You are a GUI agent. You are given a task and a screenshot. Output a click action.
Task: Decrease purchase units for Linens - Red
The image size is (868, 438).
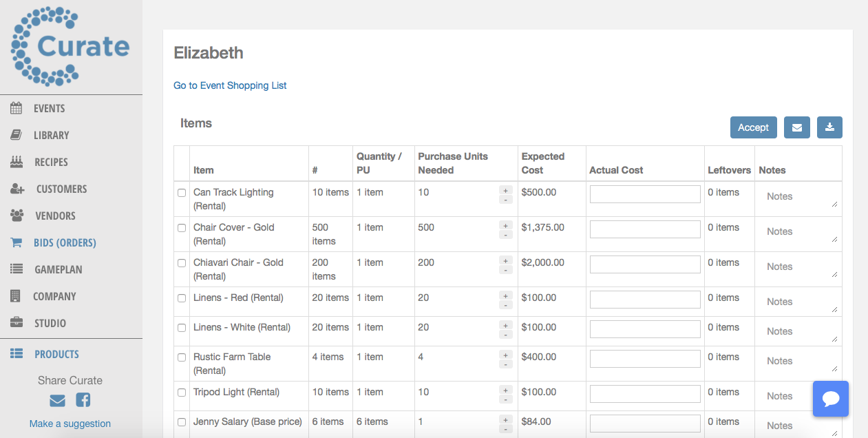click(505, 305)
